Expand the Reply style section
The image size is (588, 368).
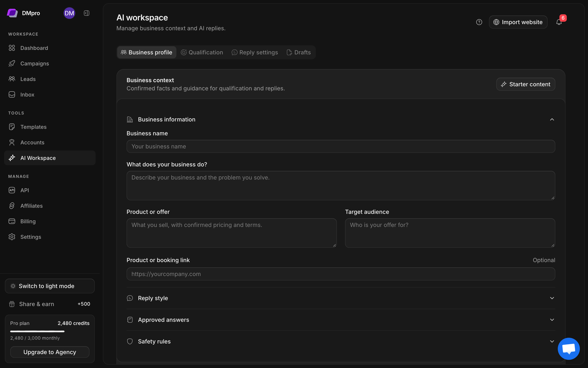pyautogui.click(x=341, y=298)
